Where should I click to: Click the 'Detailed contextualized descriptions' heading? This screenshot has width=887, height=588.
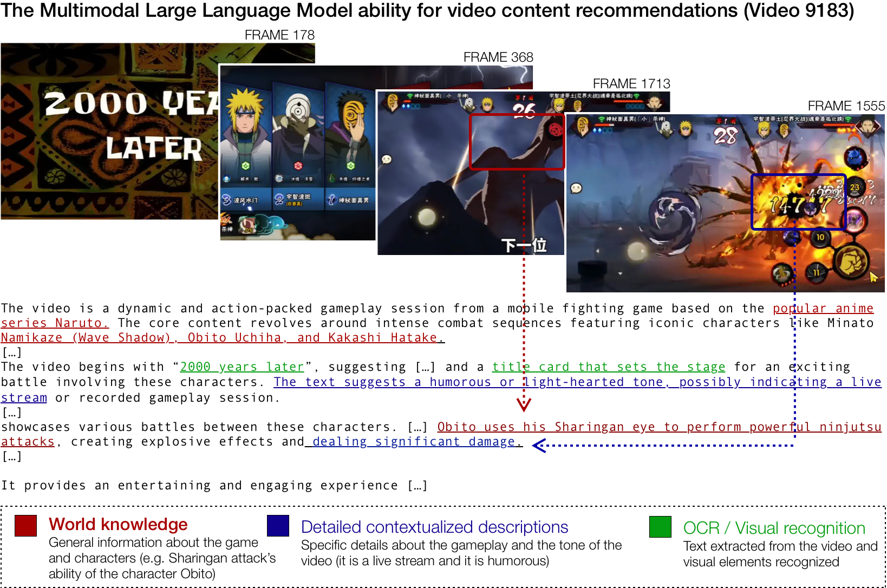click(434, 527)
